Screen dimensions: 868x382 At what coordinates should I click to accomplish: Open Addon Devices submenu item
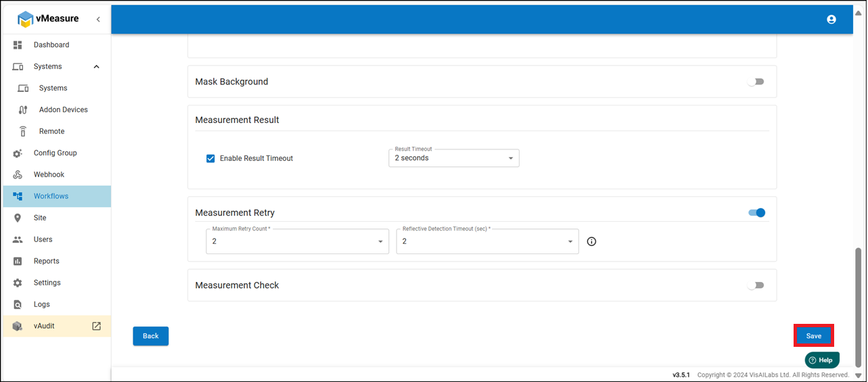(63, 110)
